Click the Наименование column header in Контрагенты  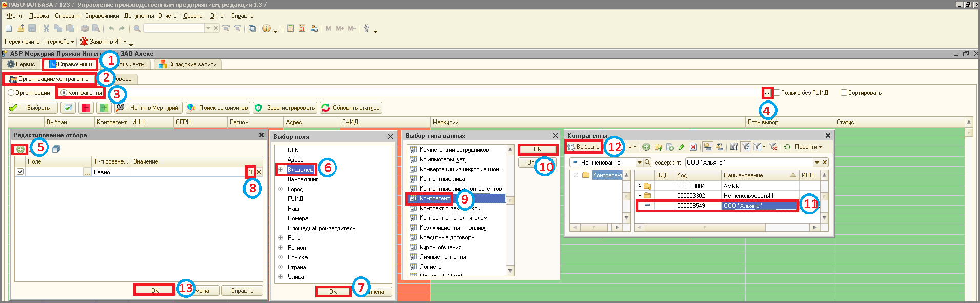[760, 175]
